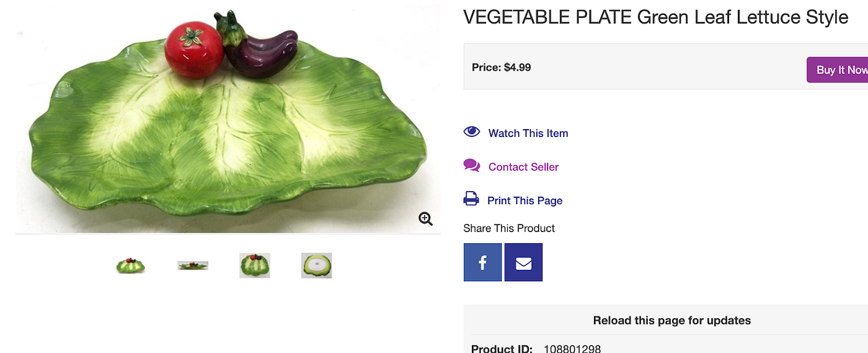This screenshot has width=868, height=353.
Task: Click the magnifier zoom icon on product image
Action: [x=425, y=219]
